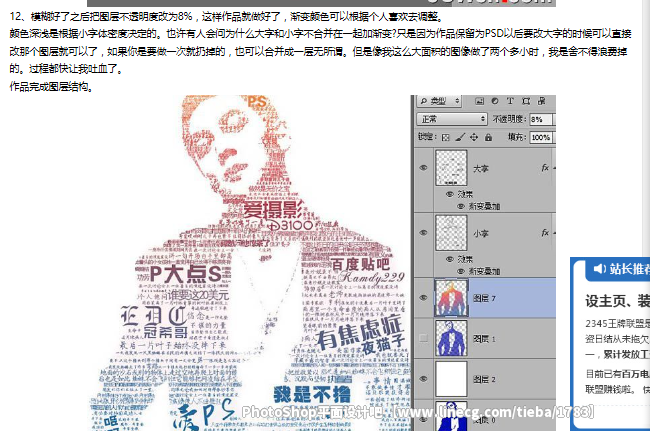Show hidden 图层 1 via visibility box
Viewport: 650px width, 431px height.
point(423,338)
